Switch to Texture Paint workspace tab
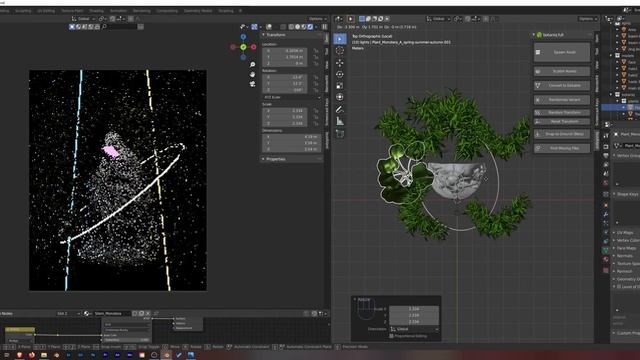 [72, 11]
